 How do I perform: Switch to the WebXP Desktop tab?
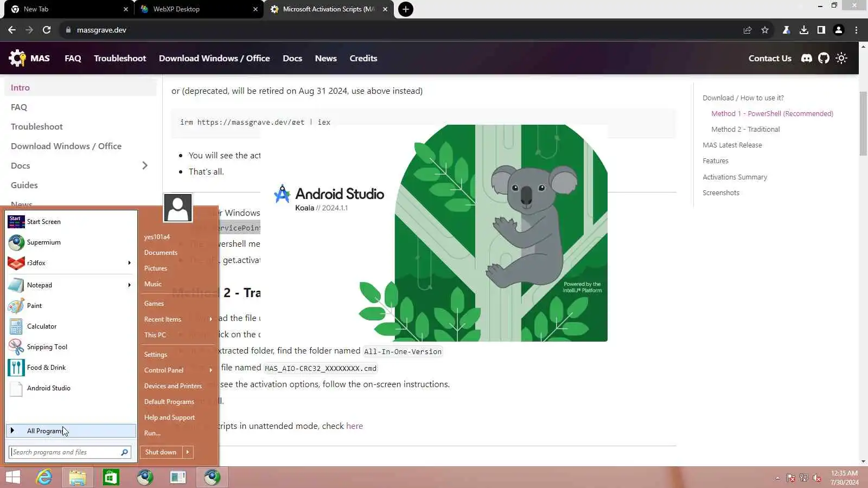198,9
